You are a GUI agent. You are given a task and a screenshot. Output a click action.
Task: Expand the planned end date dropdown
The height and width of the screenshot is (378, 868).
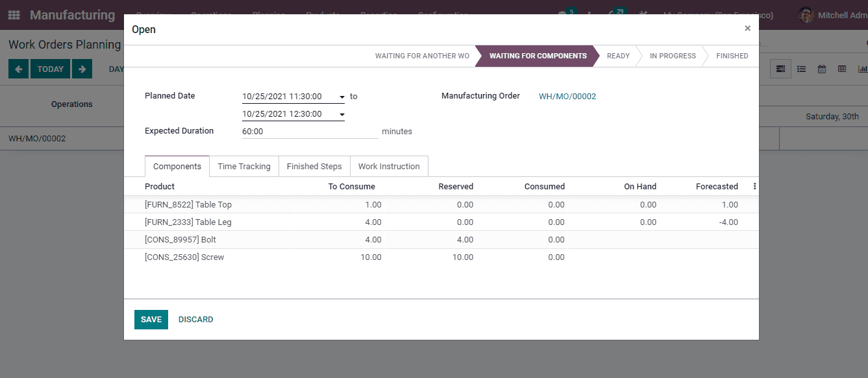coord(341,114)
